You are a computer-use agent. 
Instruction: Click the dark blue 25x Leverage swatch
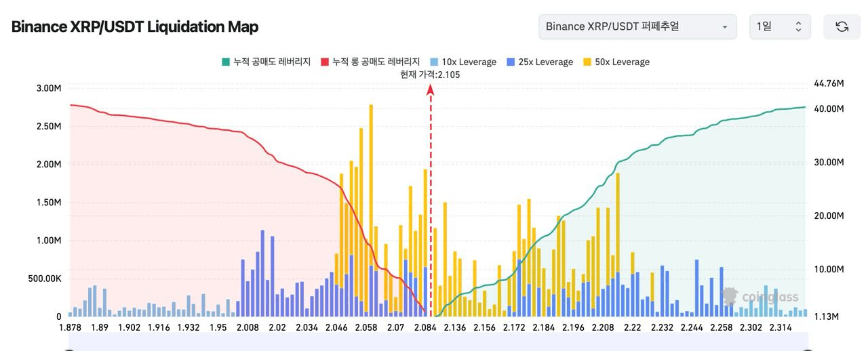coord(511,62)
